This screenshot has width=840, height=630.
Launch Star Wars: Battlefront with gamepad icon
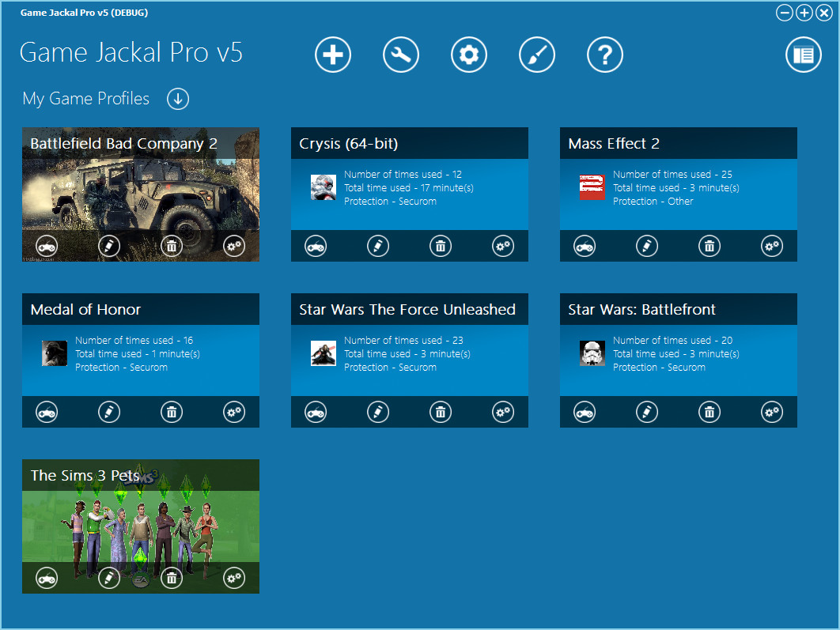pyautogui.click(x=585, y=412)
